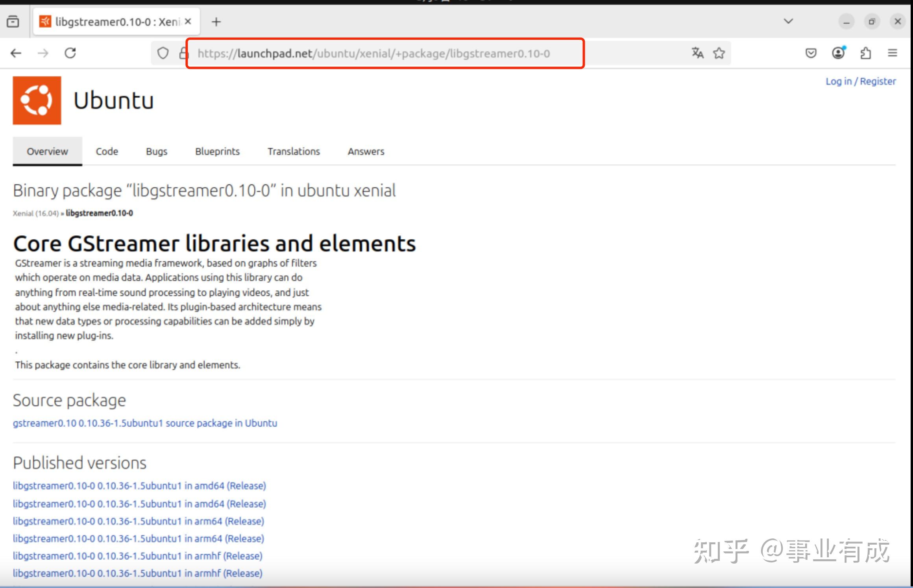The image size is (913, 588).
Task: Open the Firefox account profile icon
Action: (839, 53)
